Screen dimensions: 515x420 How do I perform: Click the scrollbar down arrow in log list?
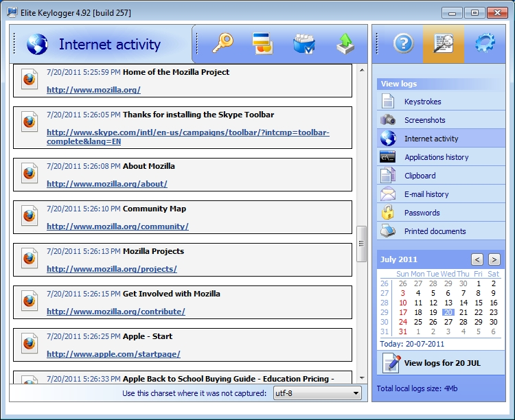tap(362, 378)
